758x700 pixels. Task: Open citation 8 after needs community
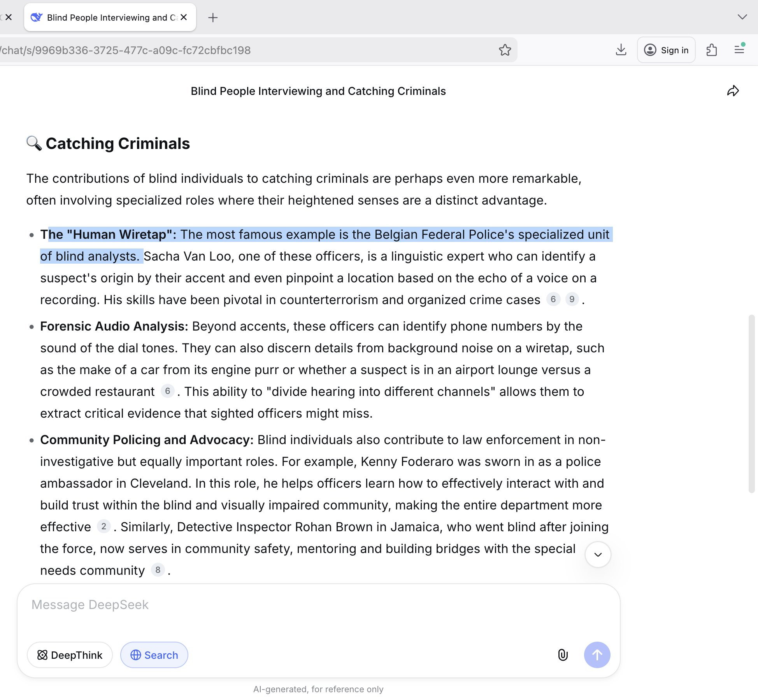pyautogui.click(x=158, y=570)
